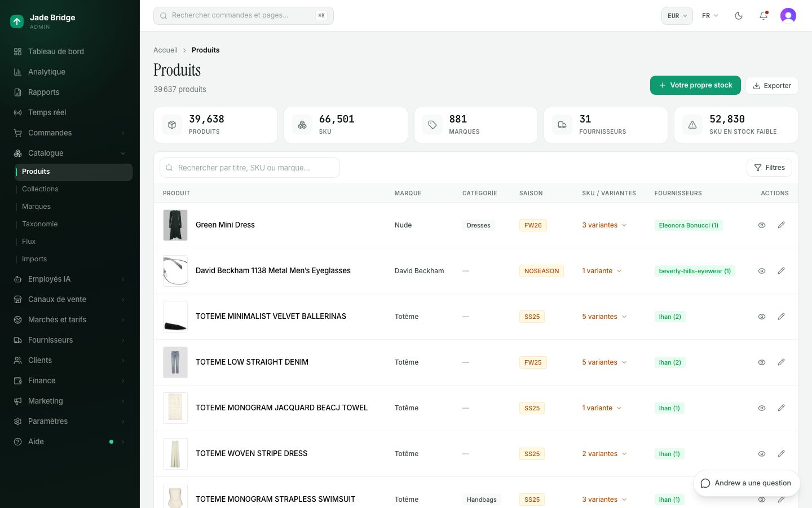812x508 pixels.
Task: Open the Aide sidebar item
Action: point(70,441)
